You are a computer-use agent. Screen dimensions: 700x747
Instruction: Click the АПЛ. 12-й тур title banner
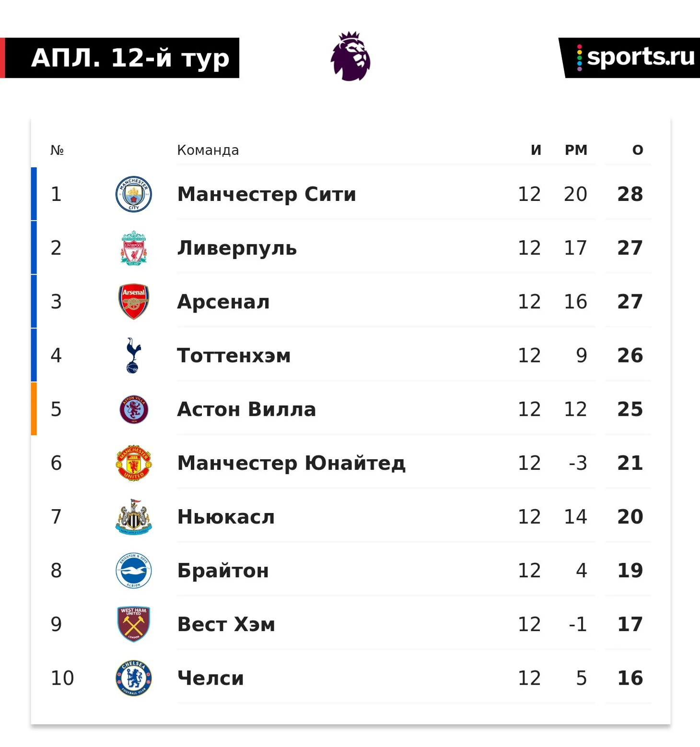[x=120, y=58]
